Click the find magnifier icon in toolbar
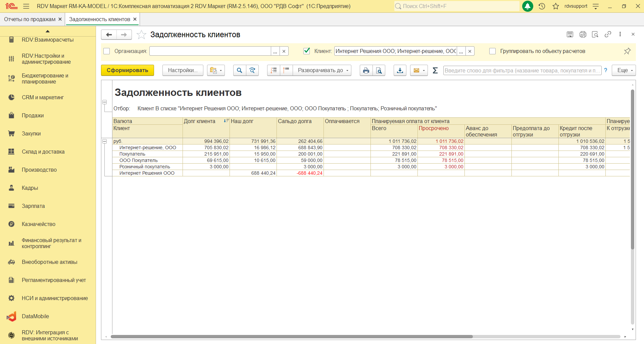This screenshot has height=344, width=644. click(239, 70)
